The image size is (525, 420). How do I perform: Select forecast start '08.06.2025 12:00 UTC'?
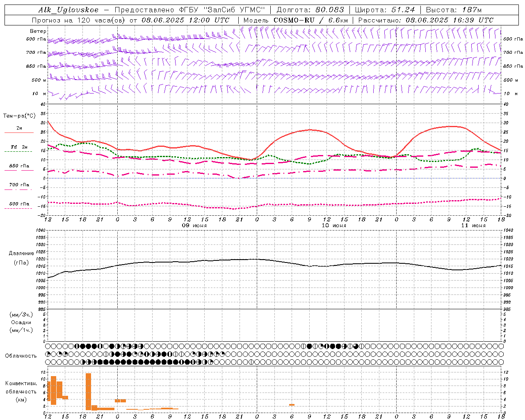[185, 20]
